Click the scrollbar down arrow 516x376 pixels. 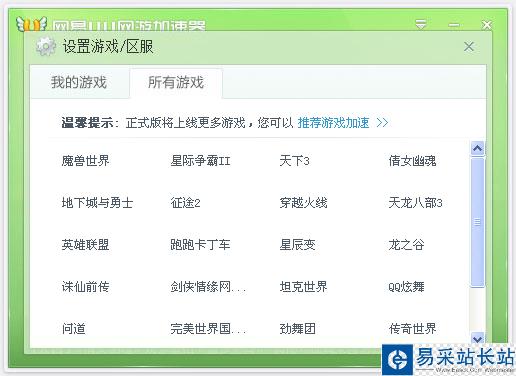pyautogui.click(x=478, y=339)
